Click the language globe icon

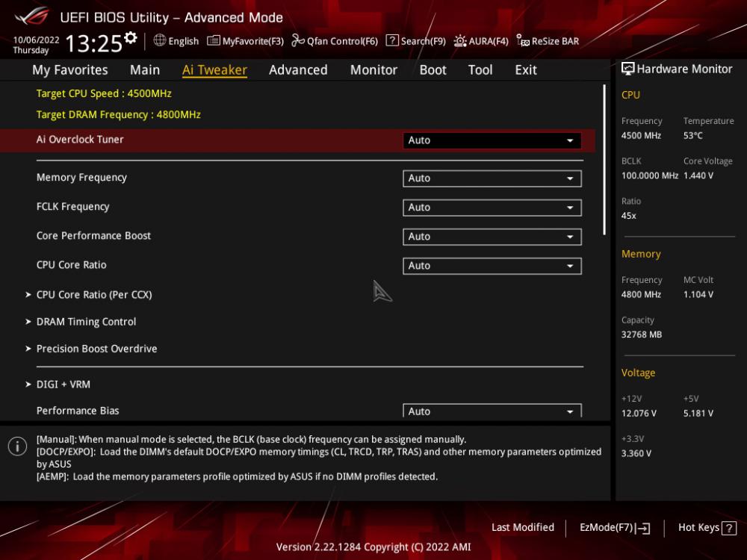coord(160,40)
